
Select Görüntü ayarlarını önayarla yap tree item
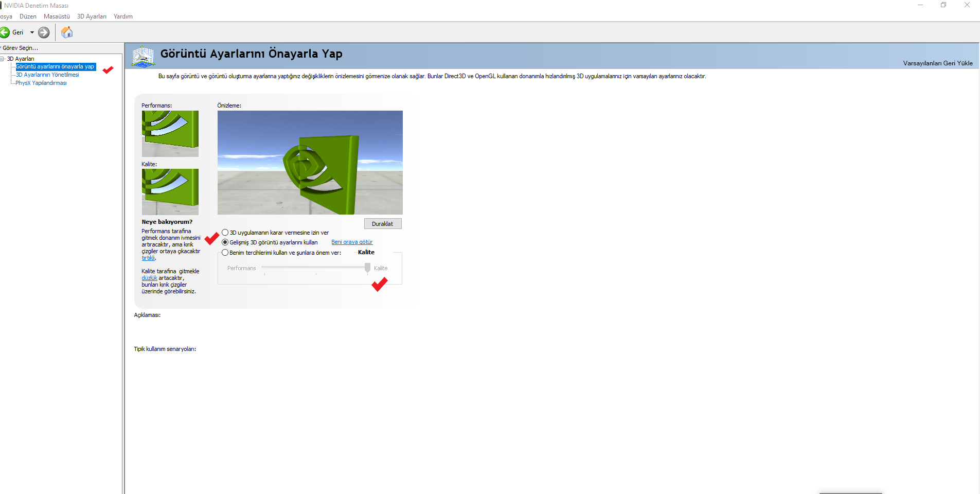click(55, 66)
